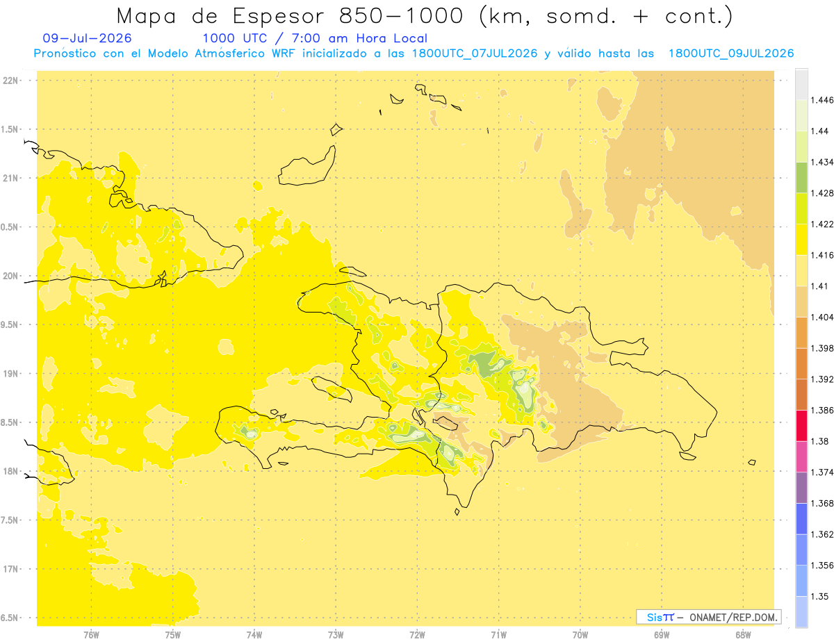Image resolution: width=834 pixels, height=644 pixels.
Task: Click the red swatch between 1.38 and 1.386
Action: (801, 426)
